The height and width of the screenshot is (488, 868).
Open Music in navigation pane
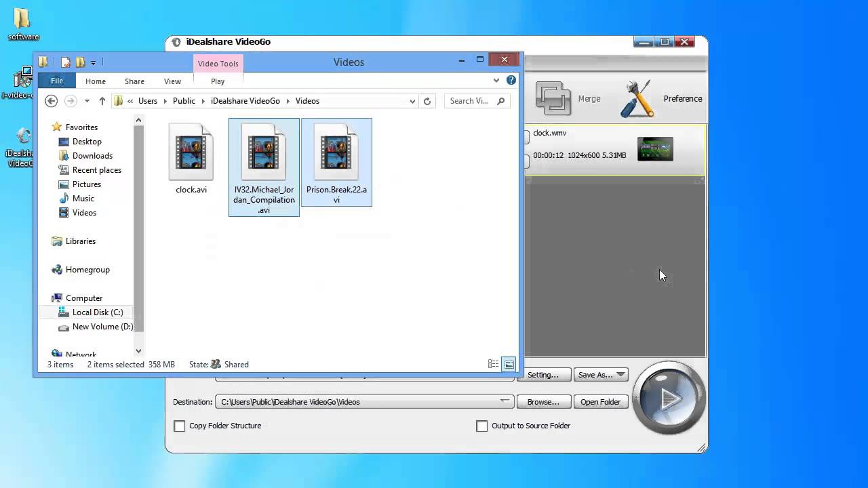[83, 199]
